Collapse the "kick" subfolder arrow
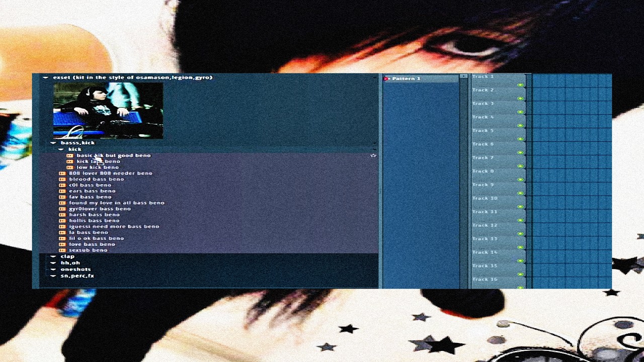The image size is (644, 362). tap(61, 149)
